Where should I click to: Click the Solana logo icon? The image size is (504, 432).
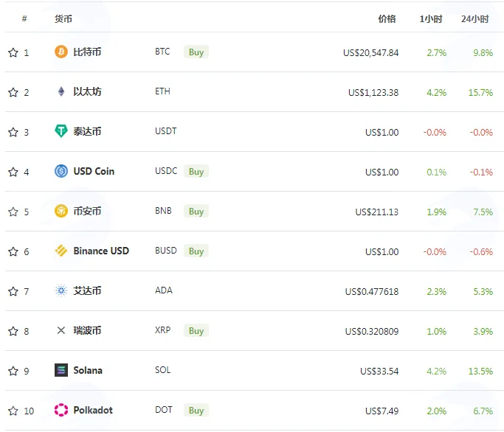click(61, 370)
